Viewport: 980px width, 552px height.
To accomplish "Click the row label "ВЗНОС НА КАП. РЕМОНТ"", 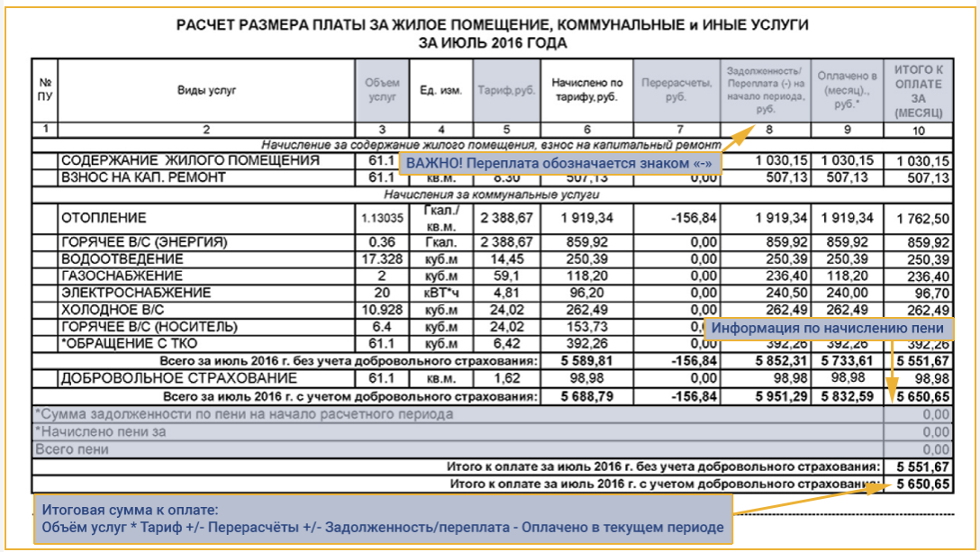I will (143, 177).
